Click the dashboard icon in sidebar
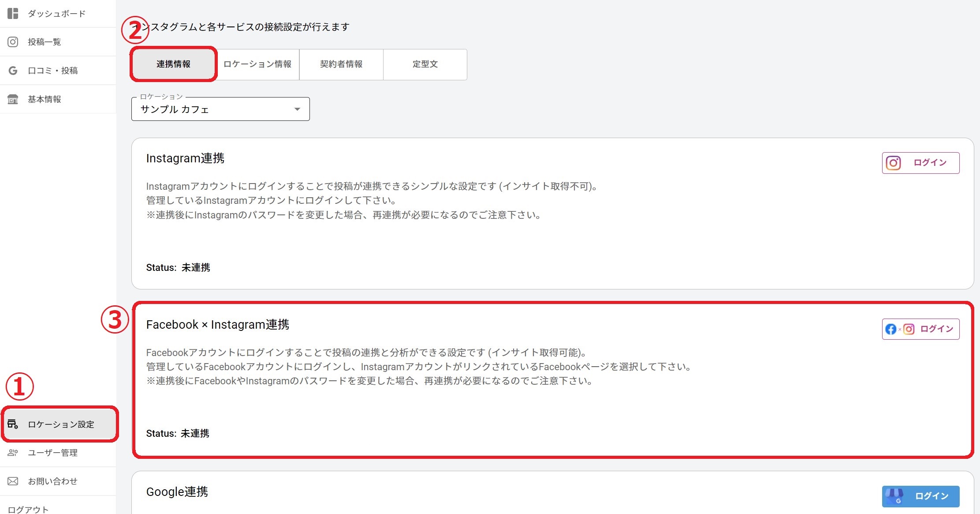Viewport: 980px width, 514px height. coord(13,13)
